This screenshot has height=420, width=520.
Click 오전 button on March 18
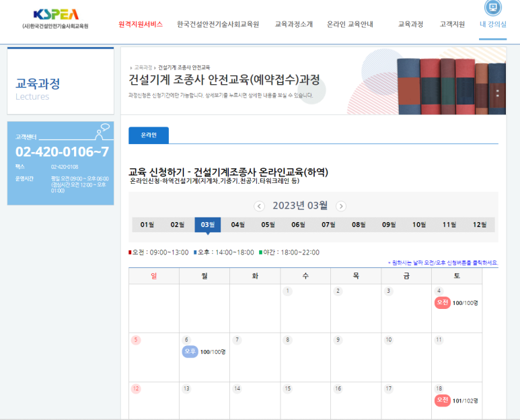(443, 400)
